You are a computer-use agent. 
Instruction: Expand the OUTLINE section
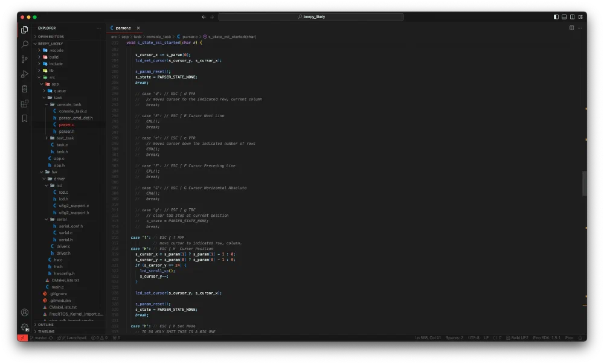pyautogui.click(x=46, y=325)
